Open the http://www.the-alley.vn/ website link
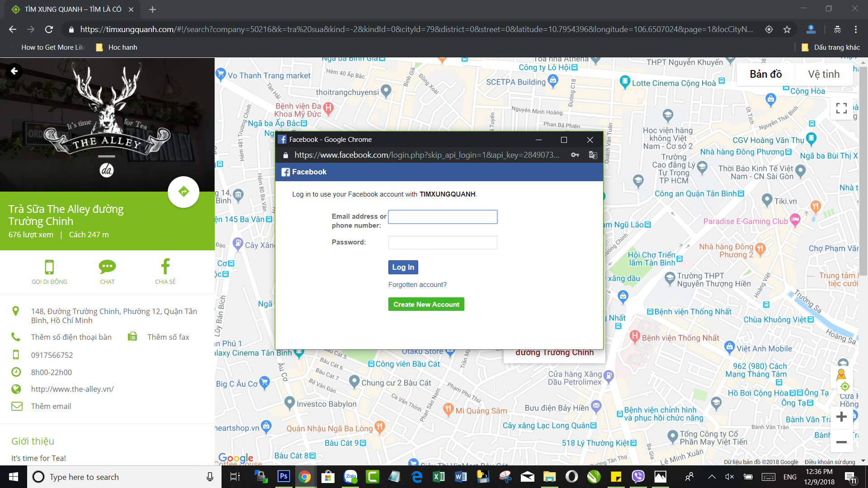This screenshot has width=868, height=488. (72, 389)
